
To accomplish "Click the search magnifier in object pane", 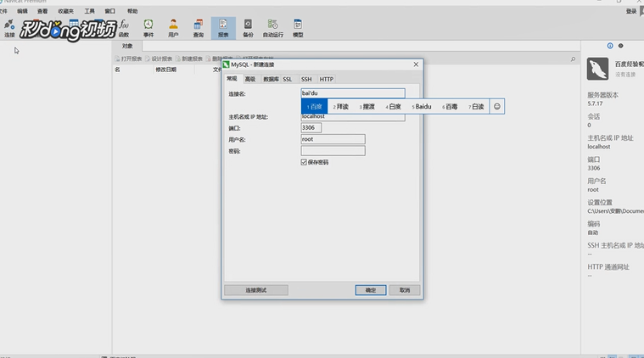I will [573, 59].
